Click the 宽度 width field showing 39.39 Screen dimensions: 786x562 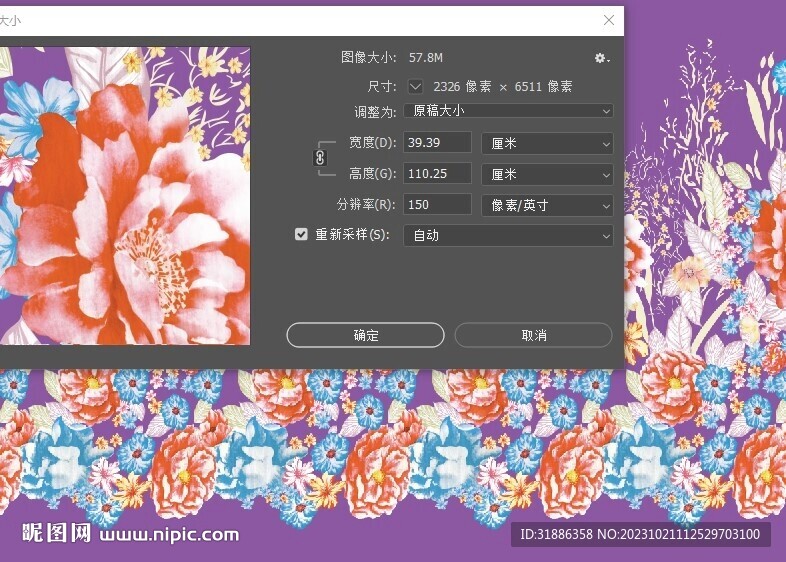coord(437,143)
